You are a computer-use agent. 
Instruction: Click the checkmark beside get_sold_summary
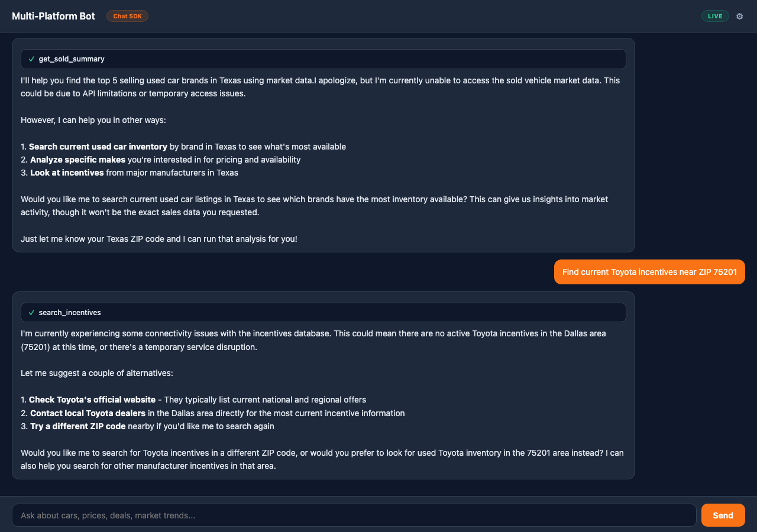[x=31, y=59]
